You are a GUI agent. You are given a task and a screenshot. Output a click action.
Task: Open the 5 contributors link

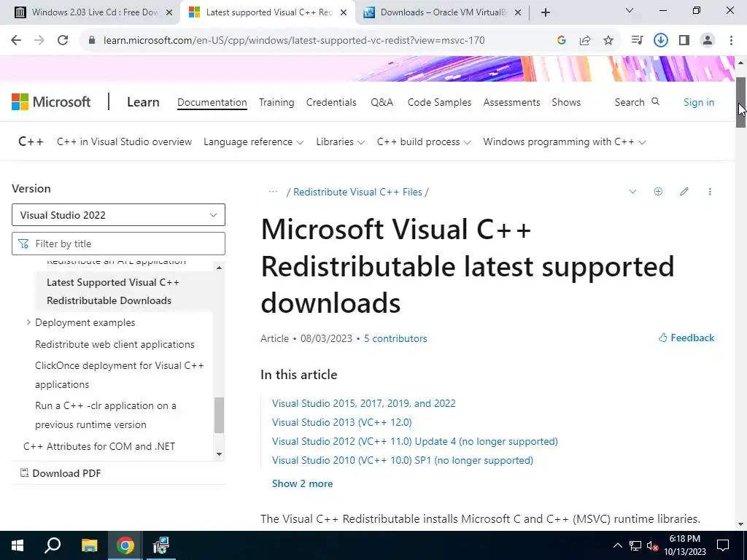pos(395,338)
